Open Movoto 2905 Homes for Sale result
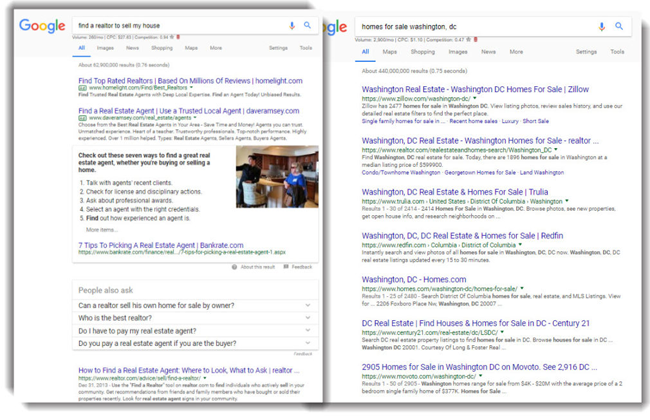650x420 pixels. [x=479, y=367]
